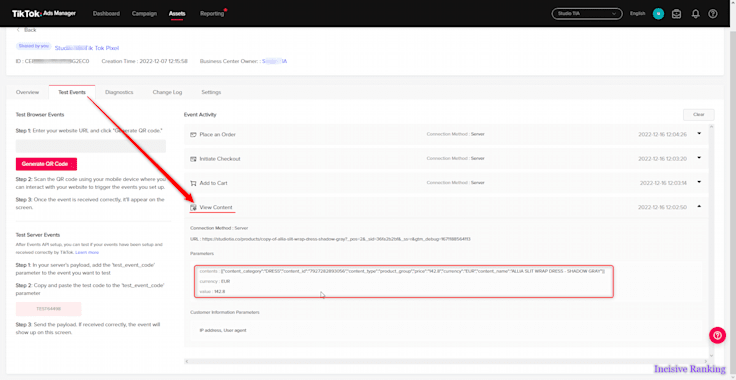
Task: Click the Generate QR Code button
Action: click(46, 164)
